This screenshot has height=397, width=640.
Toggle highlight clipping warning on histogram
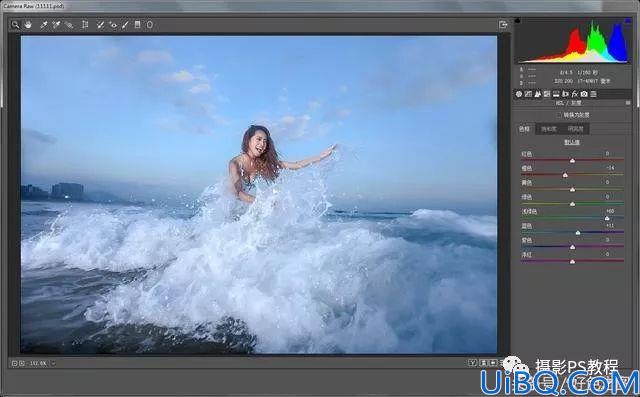click(x=628, y=20)
